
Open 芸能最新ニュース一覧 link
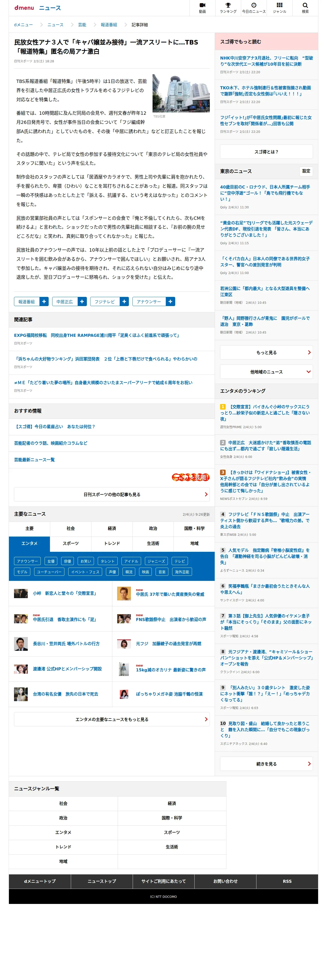coord(34,459)
